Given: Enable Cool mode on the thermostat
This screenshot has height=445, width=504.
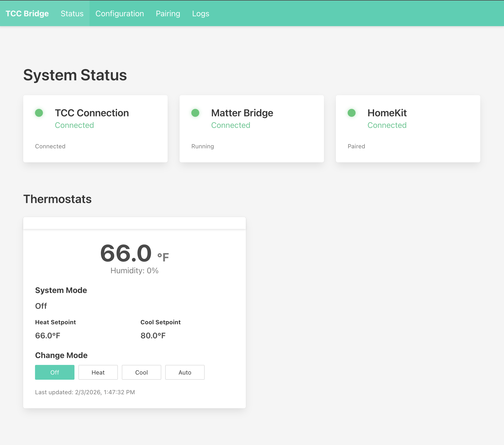Looking at the screenshot, I should coord(141,372).
